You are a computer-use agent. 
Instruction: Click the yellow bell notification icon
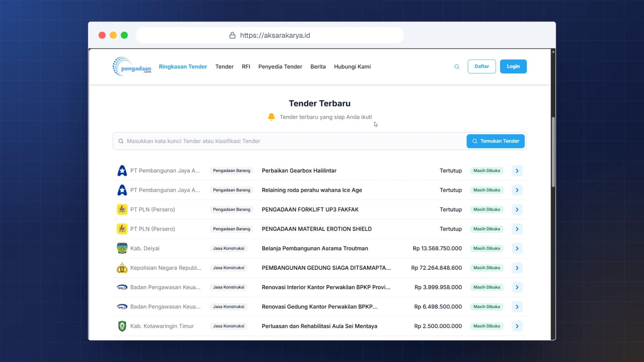271,117
